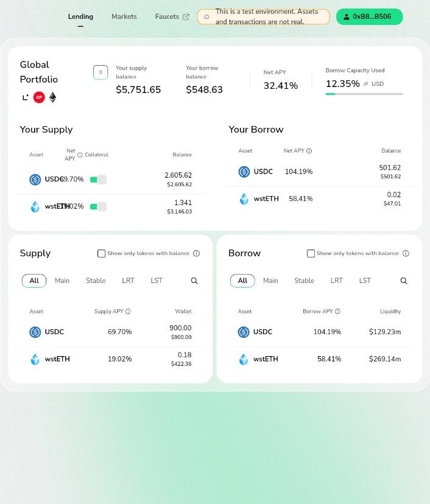Select All filter in Supply panel
Image resolution: width=430 pixels, height=504 pixels.
point(34,281)
